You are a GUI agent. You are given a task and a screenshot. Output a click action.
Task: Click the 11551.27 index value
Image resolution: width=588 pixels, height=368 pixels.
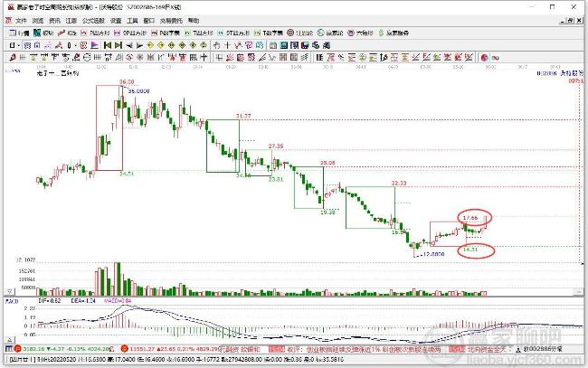(x=142, y=349)
